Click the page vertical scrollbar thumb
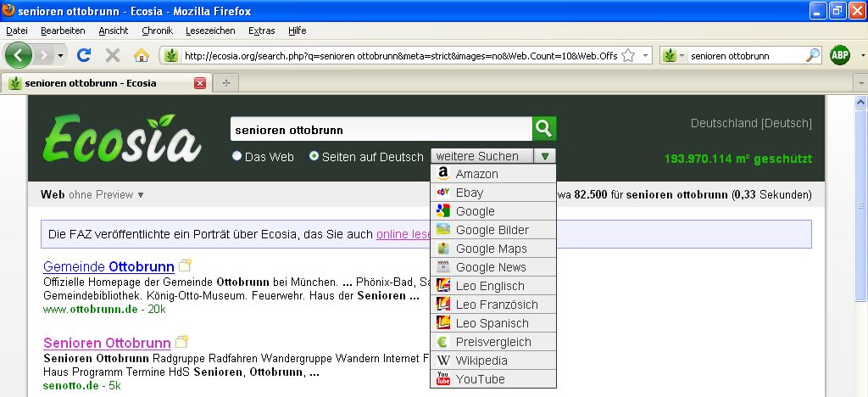The height and width of the screenshot is (397, 868). 861,205
